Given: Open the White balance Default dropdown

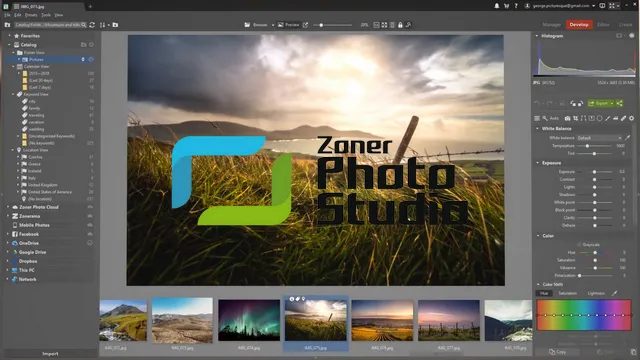Looking at the screenshot, I should pyautogui.click(x=599, y=138).
